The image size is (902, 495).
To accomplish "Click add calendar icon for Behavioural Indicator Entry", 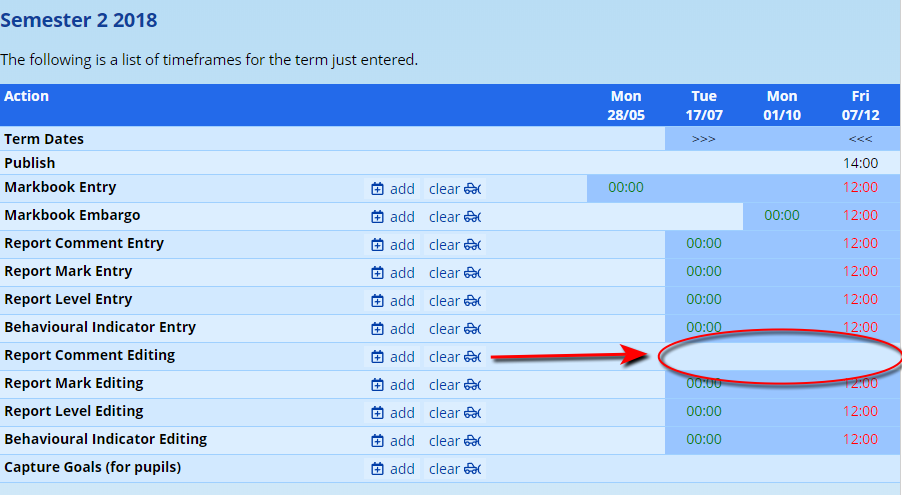I will point(377,329).
